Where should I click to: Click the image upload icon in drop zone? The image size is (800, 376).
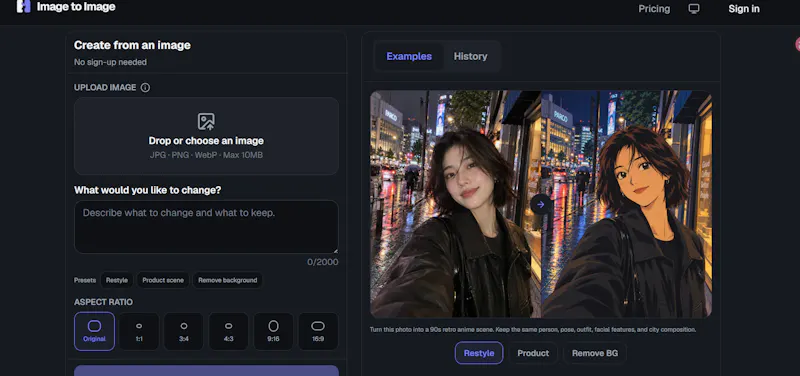coord(206,121)
